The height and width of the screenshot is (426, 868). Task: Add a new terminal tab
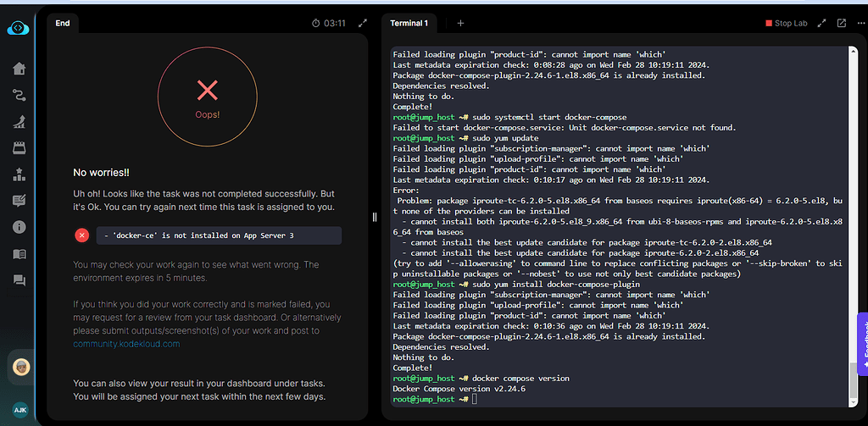pyautogui.click(x=460, y=23)
